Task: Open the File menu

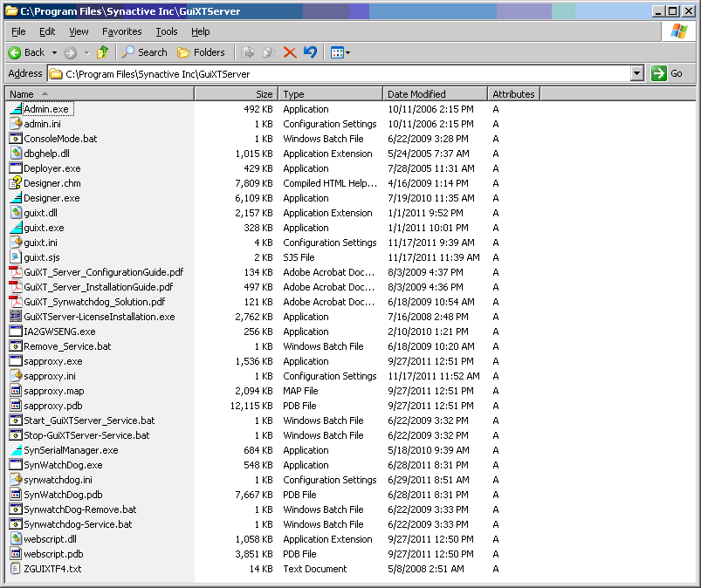Action: pos(18,31)
